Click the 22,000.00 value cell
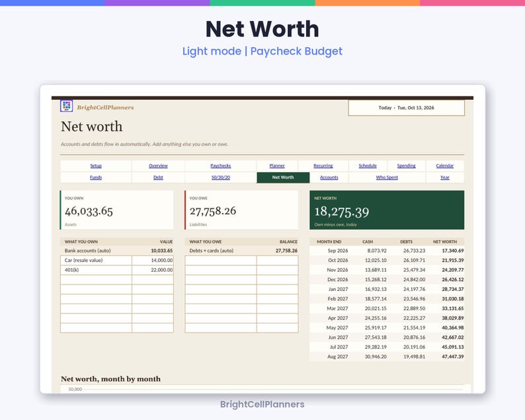The image size is (525, 420). pyautogui.click(x=153, y=270)
